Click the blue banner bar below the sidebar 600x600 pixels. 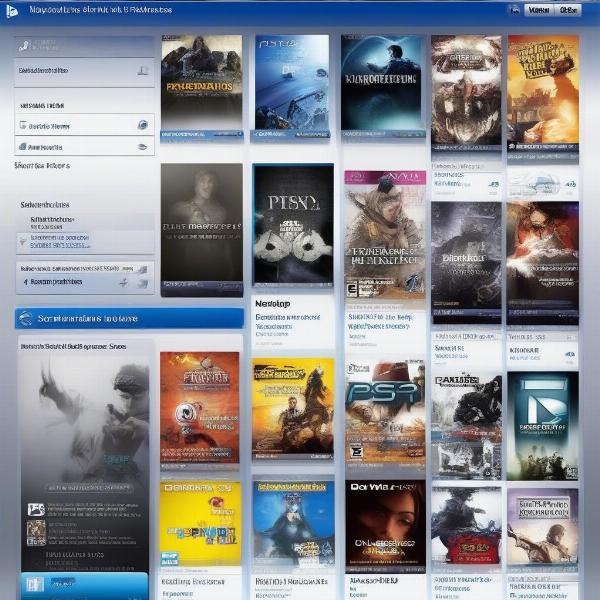pos(129,318)
